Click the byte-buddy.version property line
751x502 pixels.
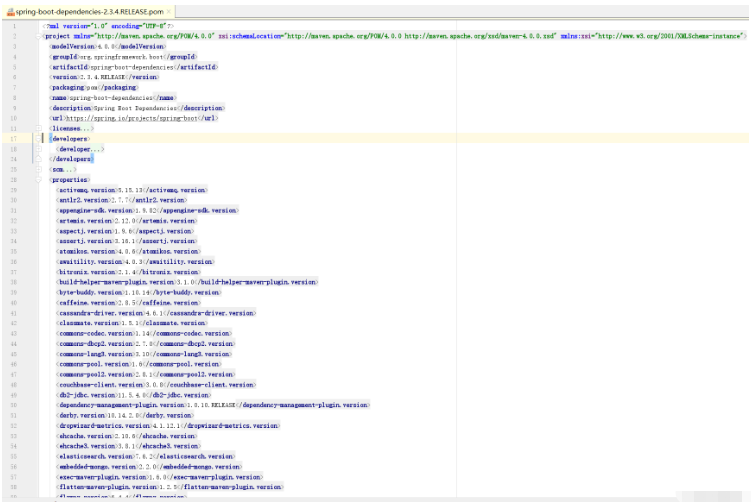coord(139,293)
